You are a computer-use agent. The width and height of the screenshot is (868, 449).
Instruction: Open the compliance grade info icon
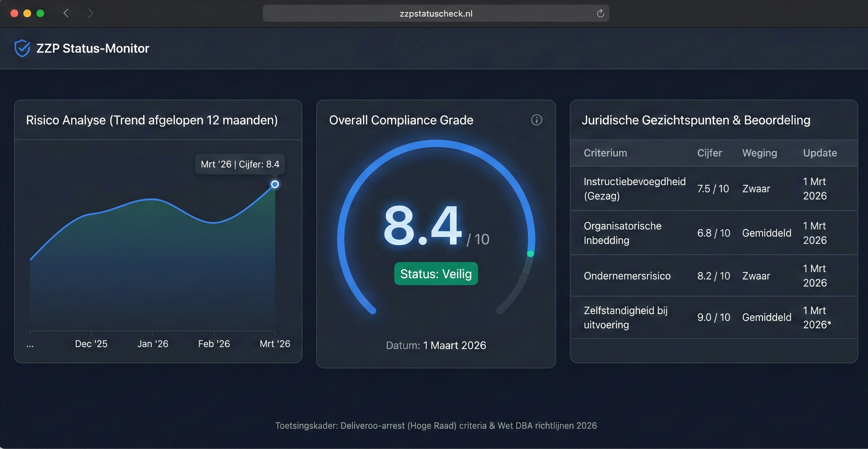(x=537, y=120)
